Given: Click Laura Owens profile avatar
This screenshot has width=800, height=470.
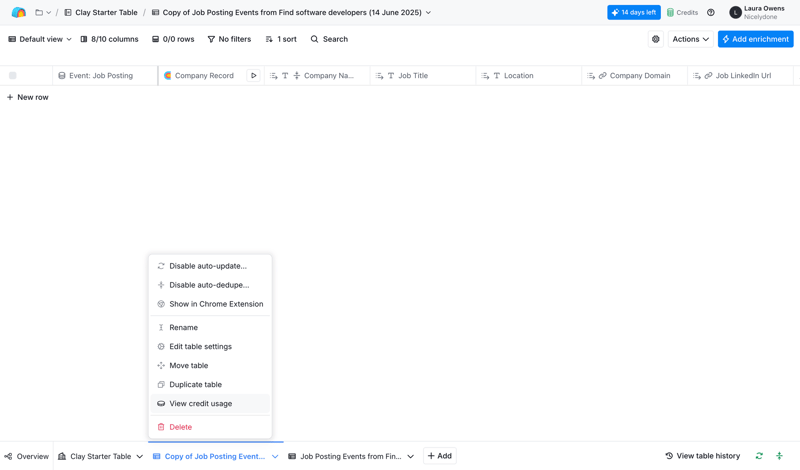Looking at the screenshot, I should [x=735, y=12].
